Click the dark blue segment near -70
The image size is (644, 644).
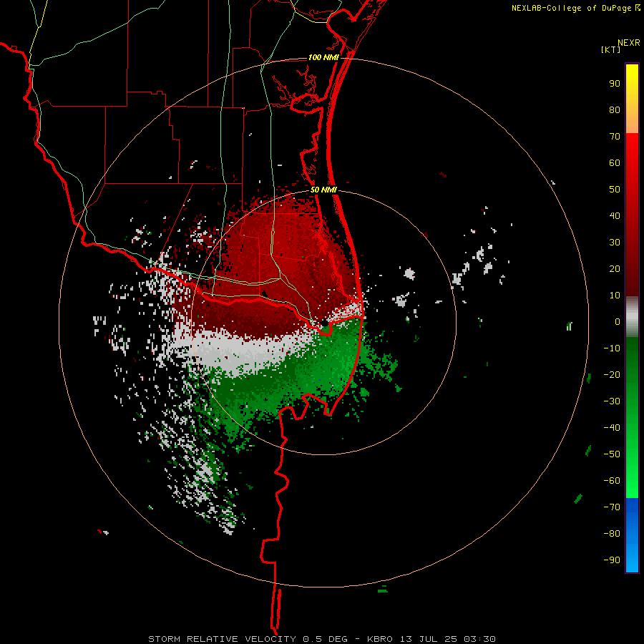[x=632, y=506]
